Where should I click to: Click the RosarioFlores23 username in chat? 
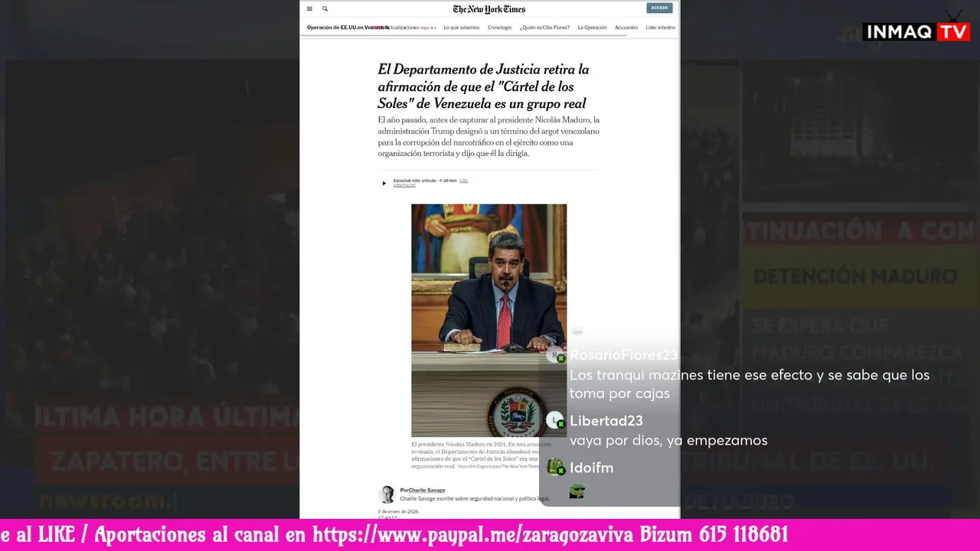(x=623, y=355)
